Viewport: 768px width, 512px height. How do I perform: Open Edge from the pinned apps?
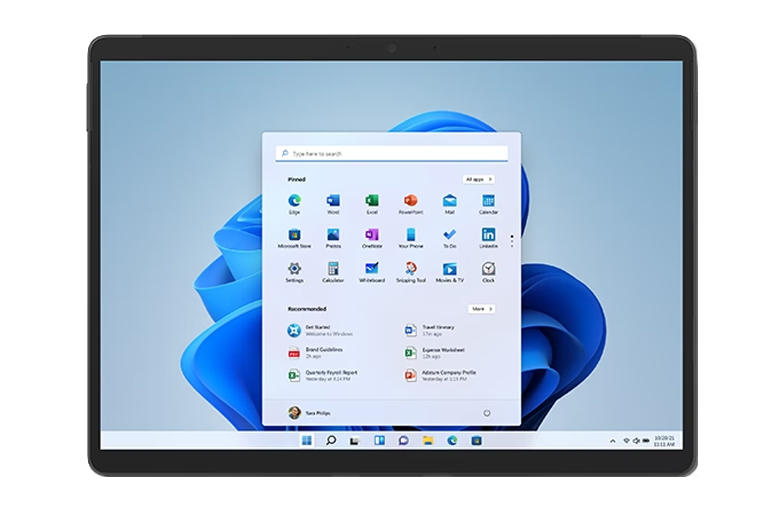pos(294,204)
